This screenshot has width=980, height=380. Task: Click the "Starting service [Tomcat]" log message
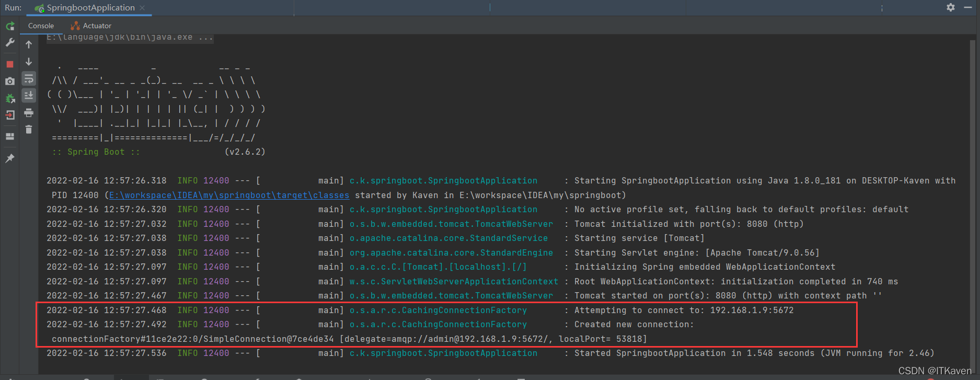pyautogui.click(x=639, y=238)
